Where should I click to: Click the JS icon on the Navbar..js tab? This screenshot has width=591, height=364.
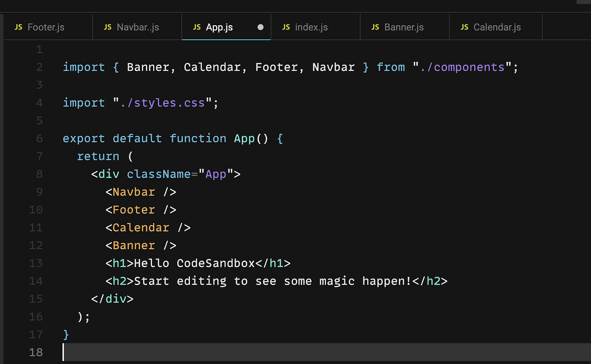108,27
